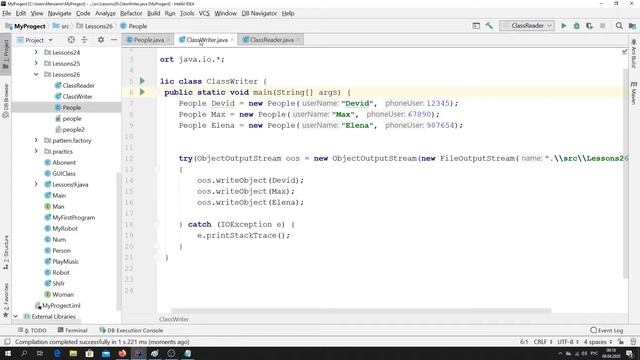
Task: Toggle the Structure tool window
Action: tap(6, 252)
